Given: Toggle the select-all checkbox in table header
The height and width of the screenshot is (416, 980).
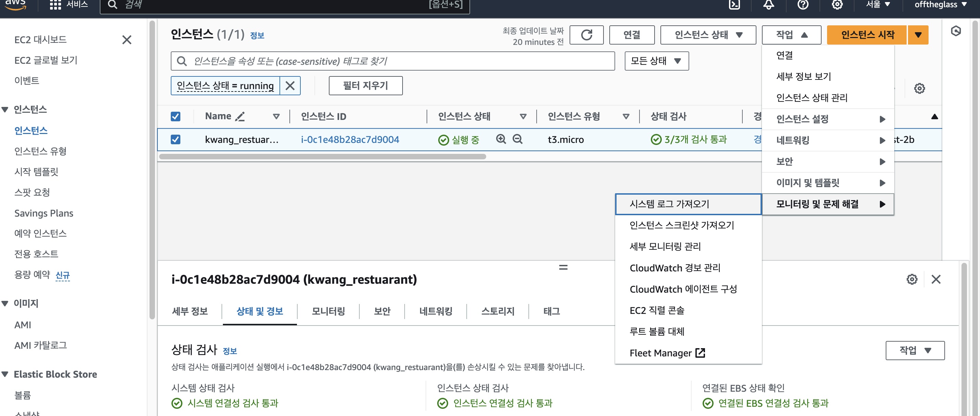Looking at the screenshot, I should [175, 117].
